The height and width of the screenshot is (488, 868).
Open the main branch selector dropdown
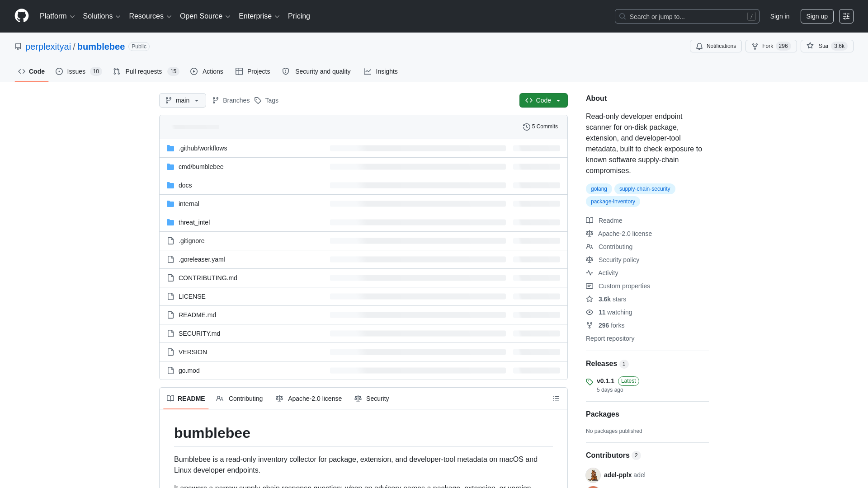tap(183, 100)
